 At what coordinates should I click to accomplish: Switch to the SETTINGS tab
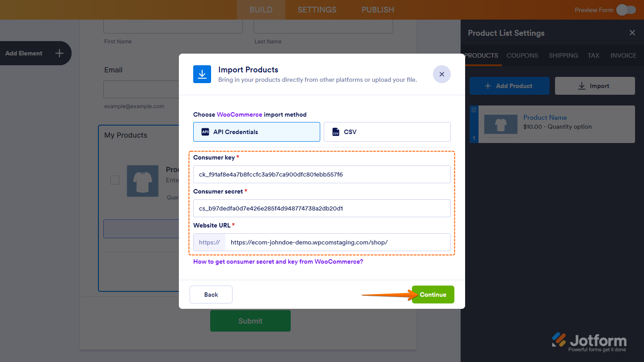coord(317,9)
